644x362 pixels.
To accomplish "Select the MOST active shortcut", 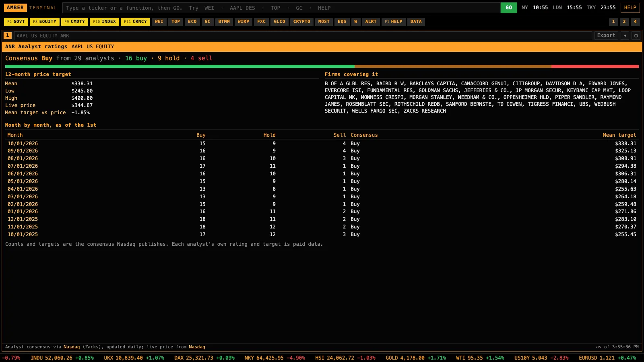I will tap(324, 22).
